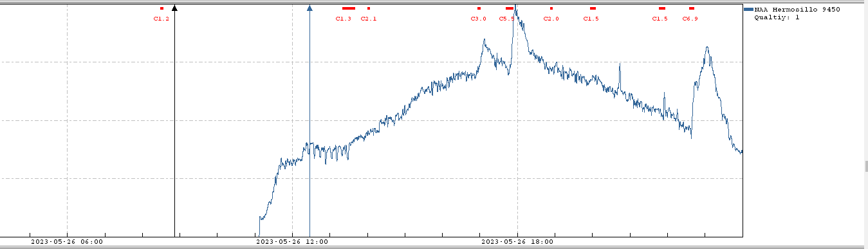Select the C1.5 label beside C6.9
Screen dimensions: 868x249
660,19
